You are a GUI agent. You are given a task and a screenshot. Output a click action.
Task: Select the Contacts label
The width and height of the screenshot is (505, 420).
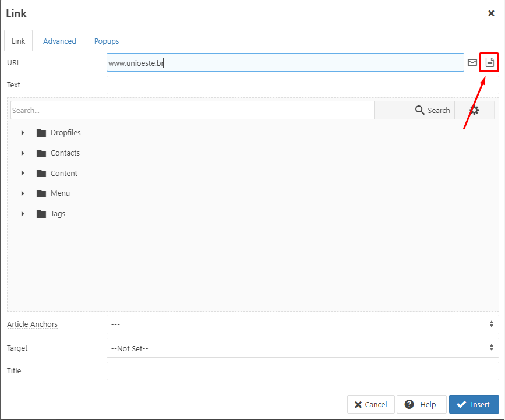65,153
